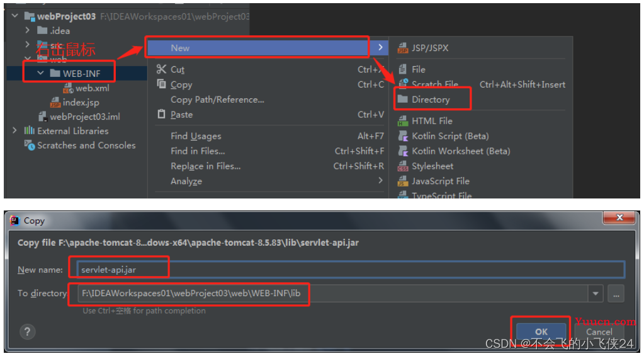Viewport: 644px width, 356px height.
Task: Expand the External Libraries node
Action: pyautogui.click(x=14, y=130)
